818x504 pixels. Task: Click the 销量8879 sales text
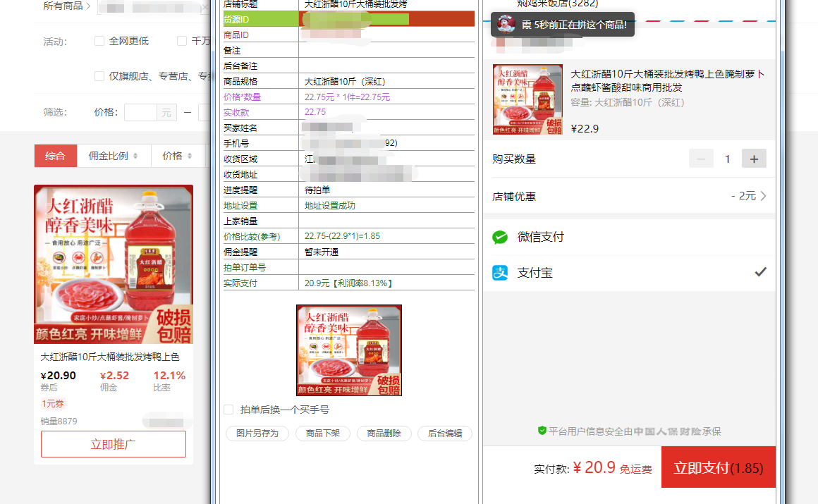pos(59,421)
